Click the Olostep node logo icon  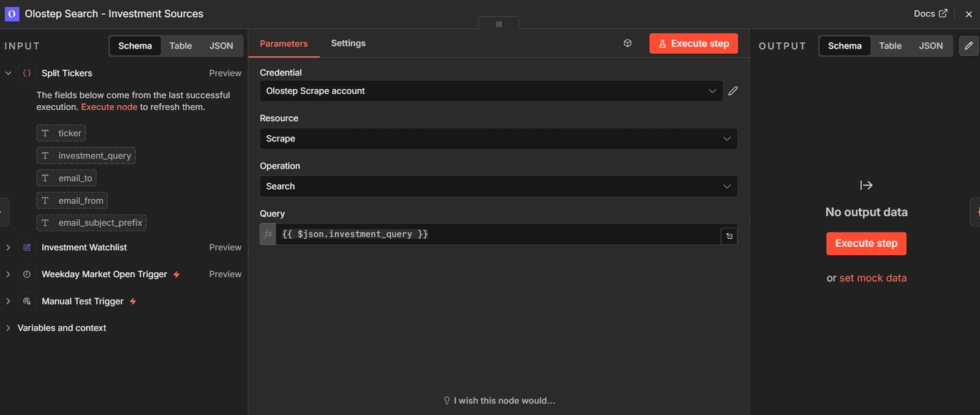pos(12,13)
